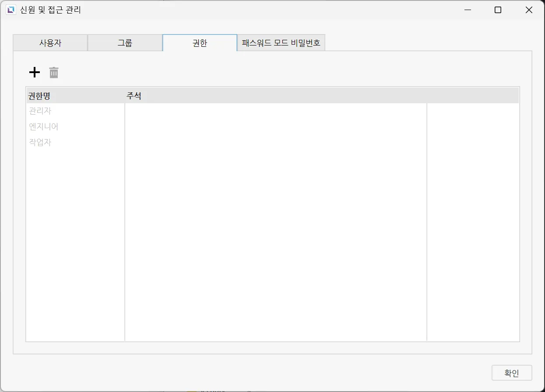
Task: Maximize the 신원 및 접근 관리 window
Action: tap(498, 10)
